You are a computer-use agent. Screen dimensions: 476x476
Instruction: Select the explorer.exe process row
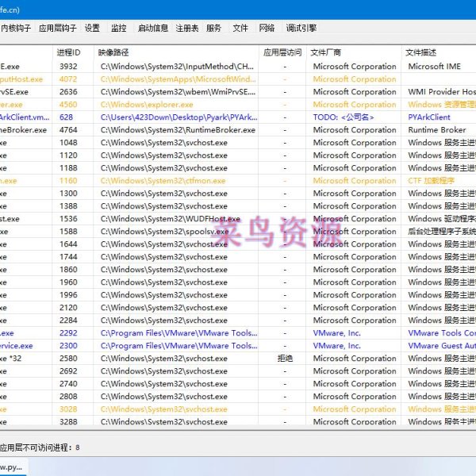click(x=147, y=105)
